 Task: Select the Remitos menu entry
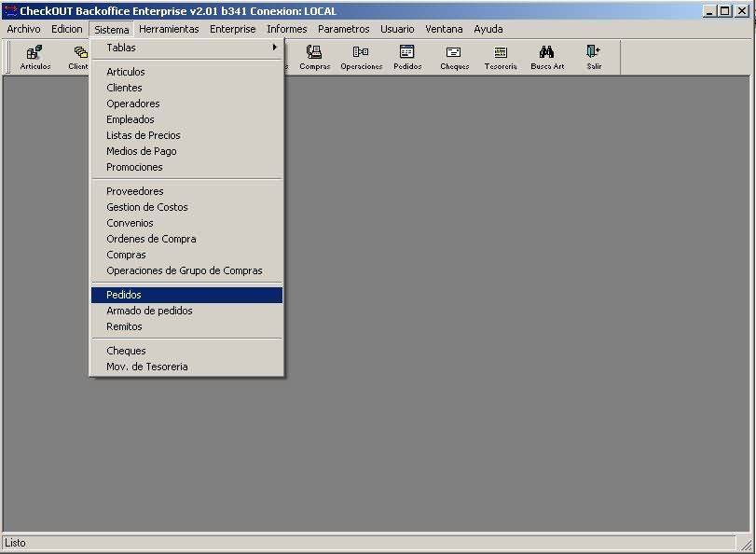pyautogui.click(x=186, y=327)
